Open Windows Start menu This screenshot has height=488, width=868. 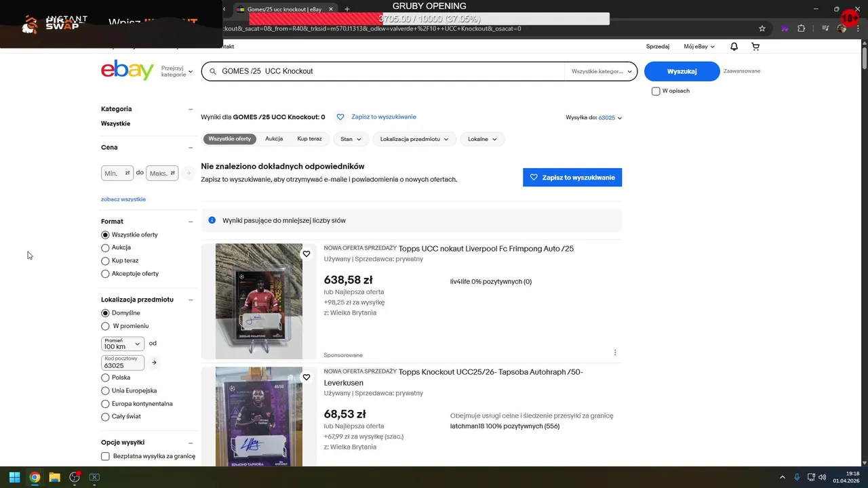point(14,477)
